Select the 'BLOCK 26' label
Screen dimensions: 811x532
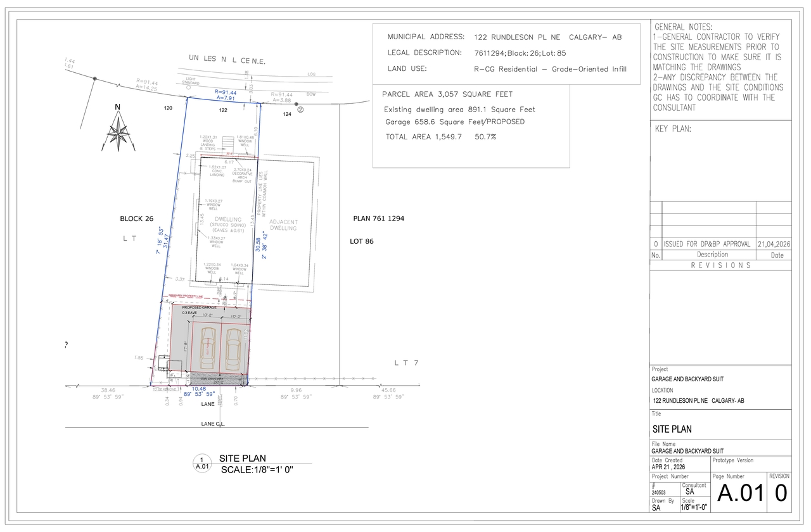tap(137, 219)
